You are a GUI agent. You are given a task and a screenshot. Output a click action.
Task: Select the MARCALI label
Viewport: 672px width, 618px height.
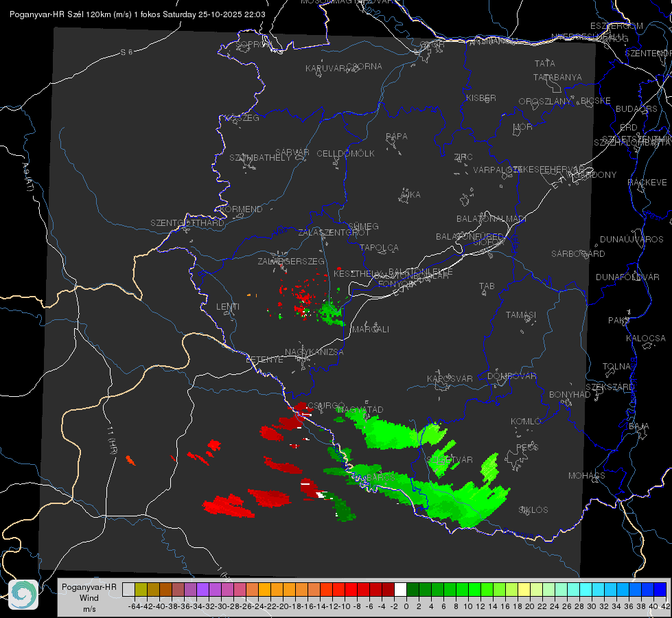(370, 330)
